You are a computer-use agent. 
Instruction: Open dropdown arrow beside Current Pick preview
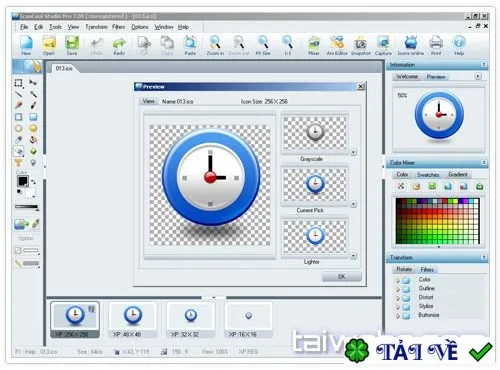353,204
